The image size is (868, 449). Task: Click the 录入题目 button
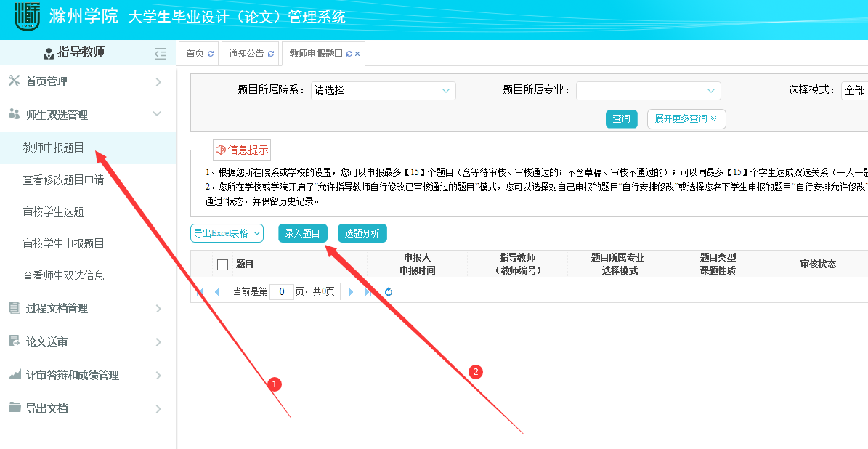pos(303,233)
